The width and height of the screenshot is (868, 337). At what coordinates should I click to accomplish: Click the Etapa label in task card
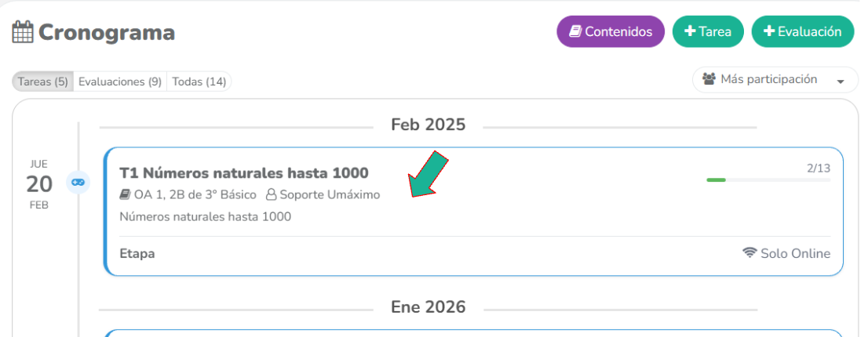coord(137,253)
